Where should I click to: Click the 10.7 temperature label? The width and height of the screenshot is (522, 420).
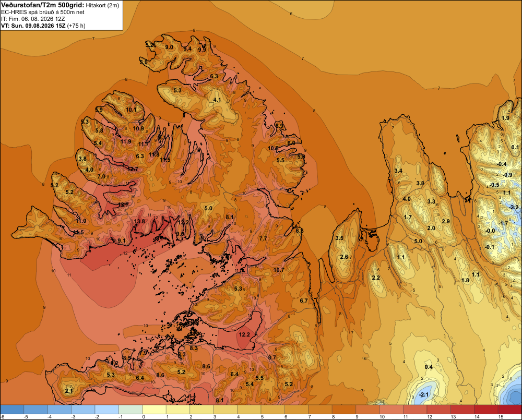click(279, 270)
